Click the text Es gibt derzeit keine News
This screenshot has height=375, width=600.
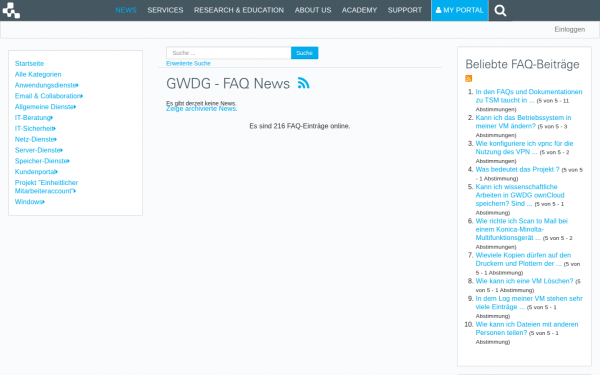coord(201,103)
